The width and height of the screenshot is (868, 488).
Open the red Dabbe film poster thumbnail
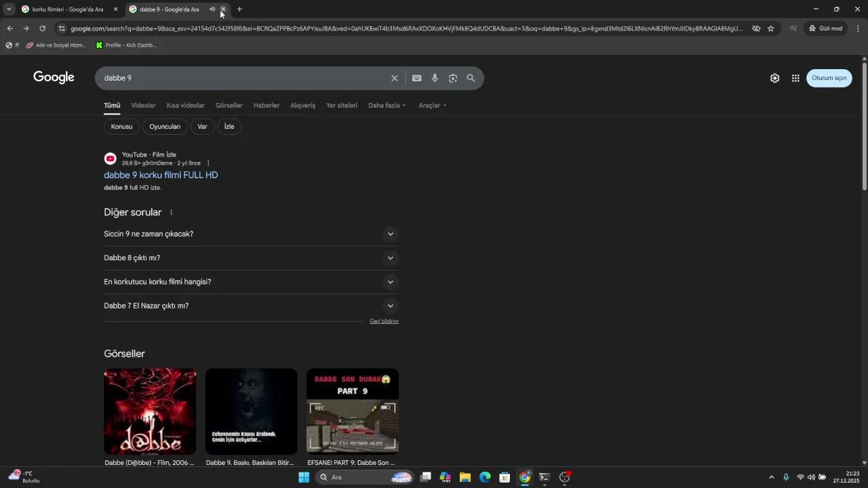(x=150, y=411)
